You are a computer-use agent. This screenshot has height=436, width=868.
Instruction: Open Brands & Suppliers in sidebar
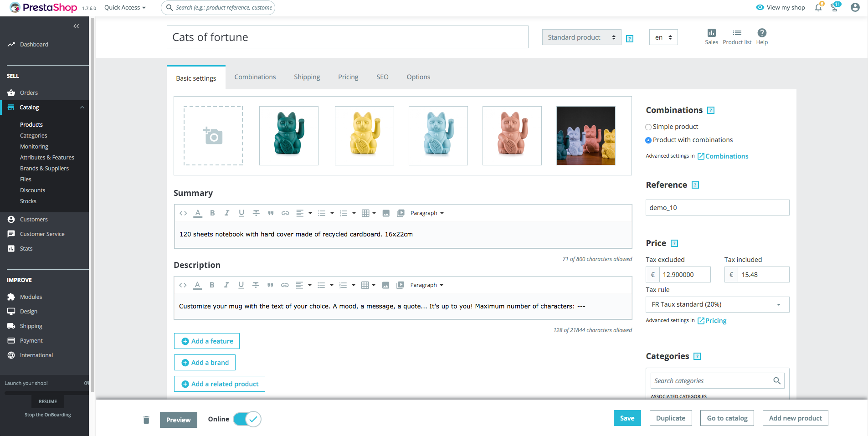(x=44, y=169)
